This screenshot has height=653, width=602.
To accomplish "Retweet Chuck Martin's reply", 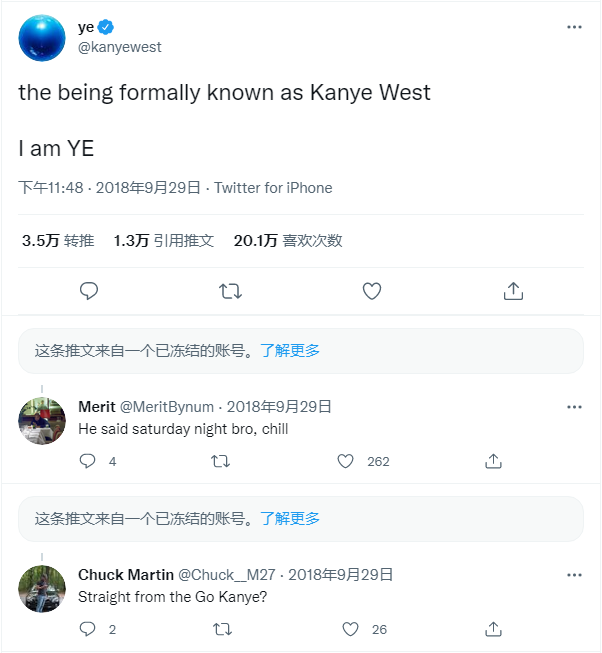I will 222,629.
